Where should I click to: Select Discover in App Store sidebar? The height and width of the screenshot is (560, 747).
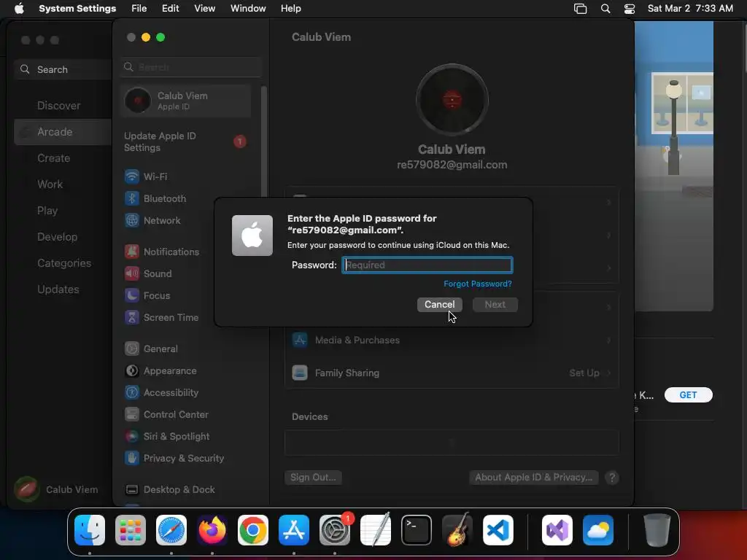[58, 106]
